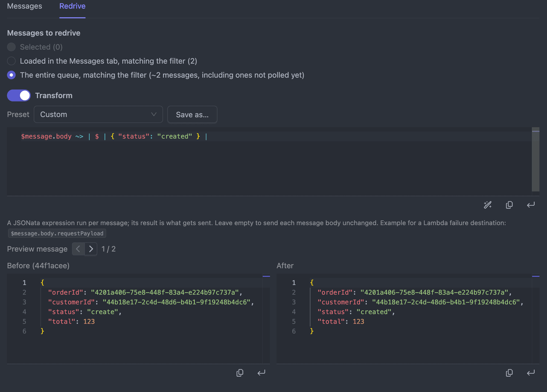
Task: Copy the After message body
Action: point(509,373)
